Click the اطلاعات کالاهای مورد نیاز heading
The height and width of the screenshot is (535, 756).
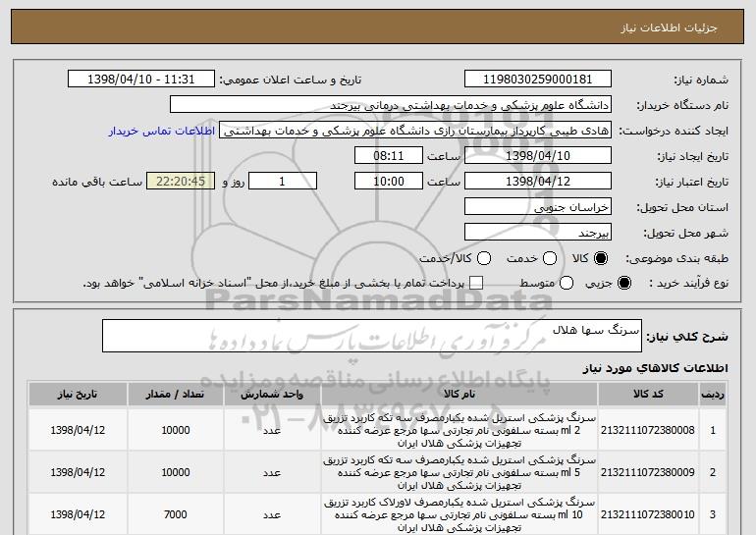[x=655, y=368]
